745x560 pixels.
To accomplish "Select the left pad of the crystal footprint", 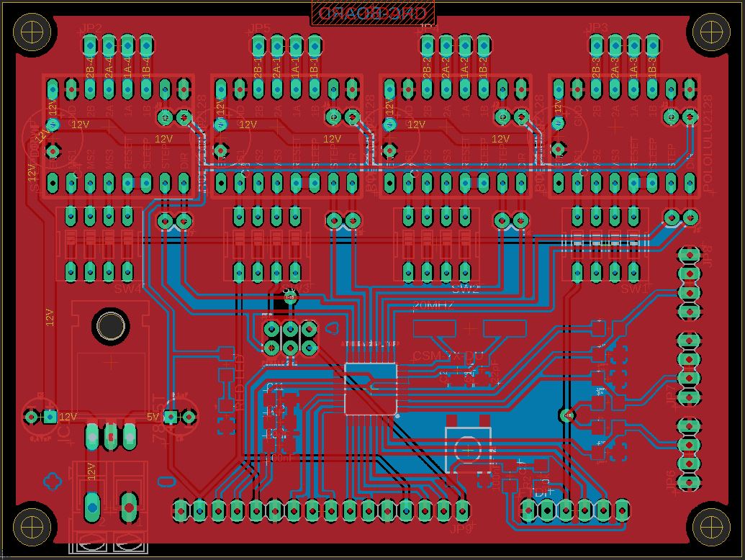I will click(x=434, y=329).
